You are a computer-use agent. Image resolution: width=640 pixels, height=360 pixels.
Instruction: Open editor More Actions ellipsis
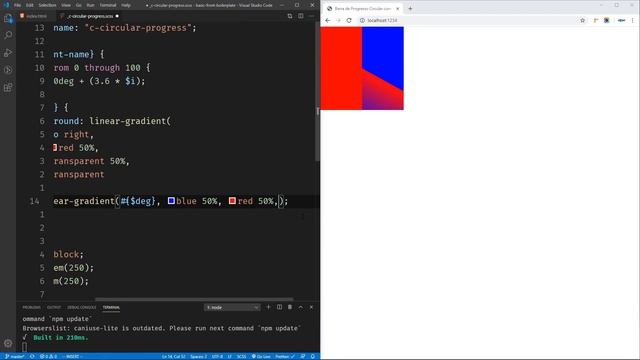point(311,16)
